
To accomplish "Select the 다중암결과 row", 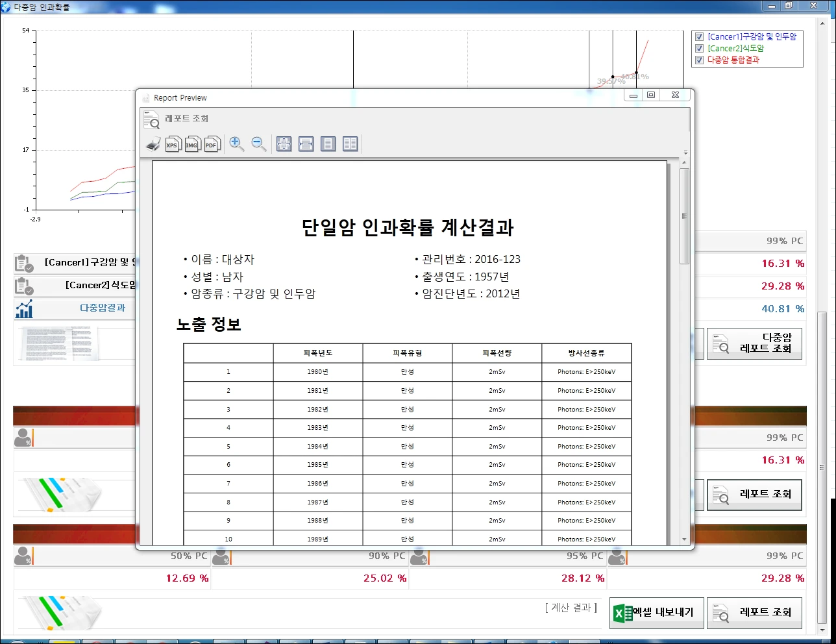I will [x=76, y=308].
